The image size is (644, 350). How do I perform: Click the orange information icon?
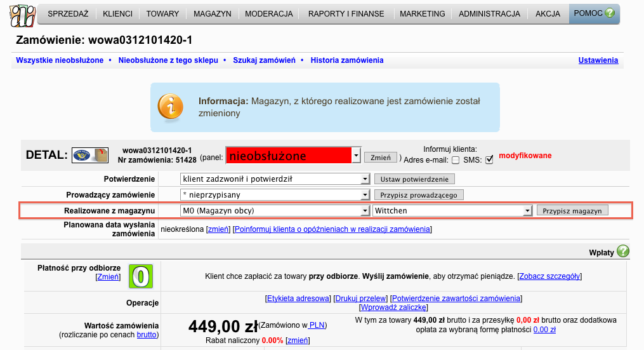pyautogui.click(x=171, y=108)
